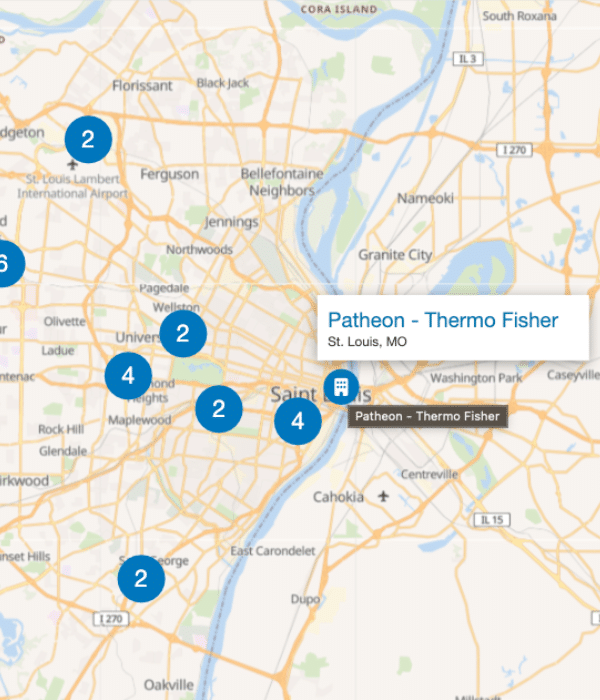Click the Patheon building marker icon
The image size is (600, 700).
click(x=341, y=387)
